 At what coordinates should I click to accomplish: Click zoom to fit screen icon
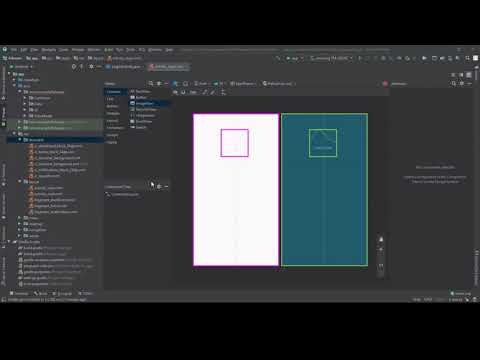coord(381,267)
